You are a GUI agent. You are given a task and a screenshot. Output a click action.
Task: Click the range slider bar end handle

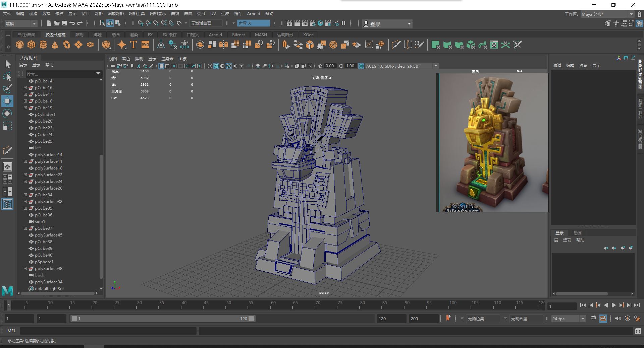(x=251, y=319)
